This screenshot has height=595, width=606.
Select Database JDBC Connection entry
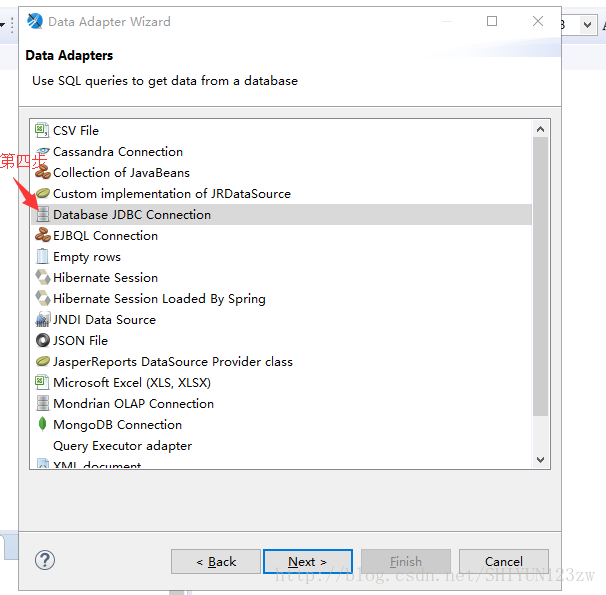pos(281,214)
